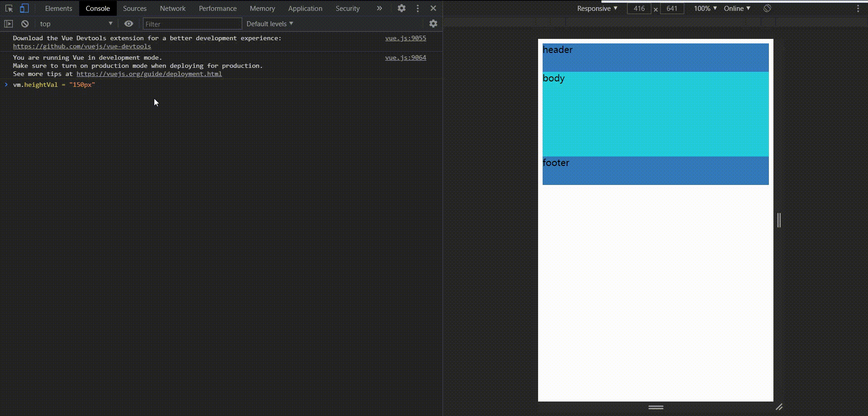
Task: Clear the console icon
Action: pyautogui.click(x=25, y=24)
